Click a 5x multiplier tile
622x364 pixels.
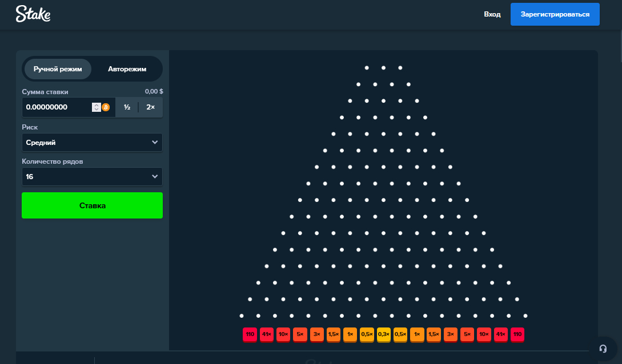pos(299,335)
